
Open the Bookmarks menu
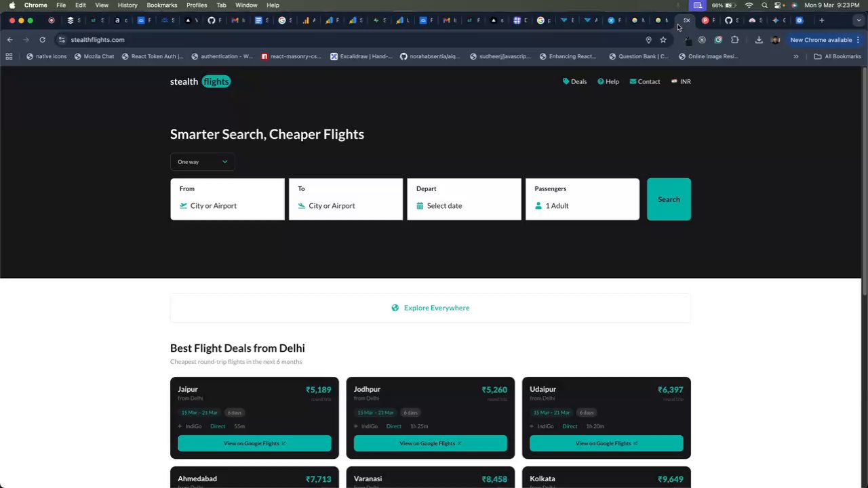tap(162, 5)
